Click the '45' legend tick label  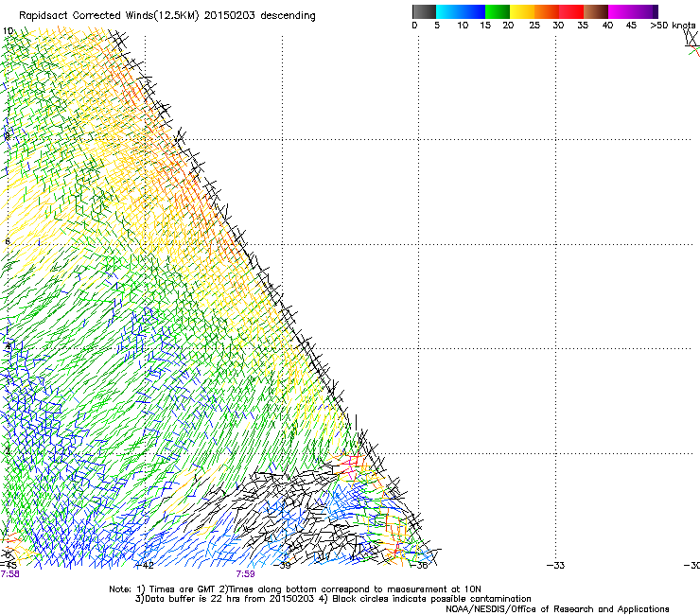point(631,26)
